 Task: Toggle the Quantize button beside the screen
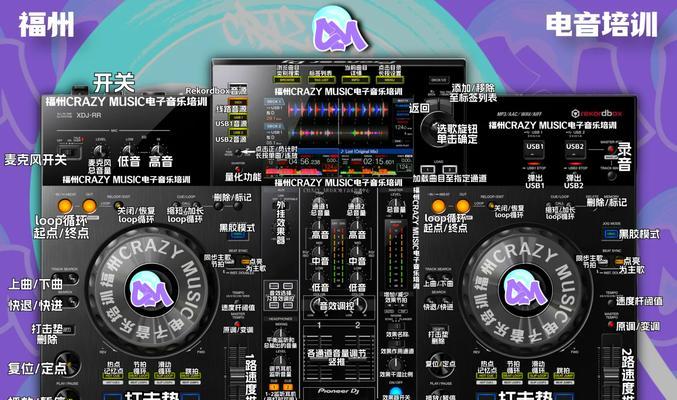[237, 169]
